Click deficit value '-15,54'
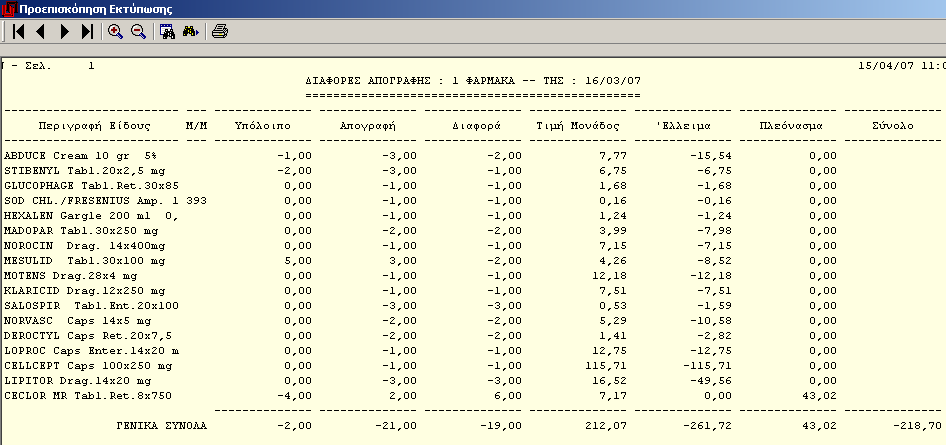The width and height of the screenshot is (946, 445). (711, 156)
